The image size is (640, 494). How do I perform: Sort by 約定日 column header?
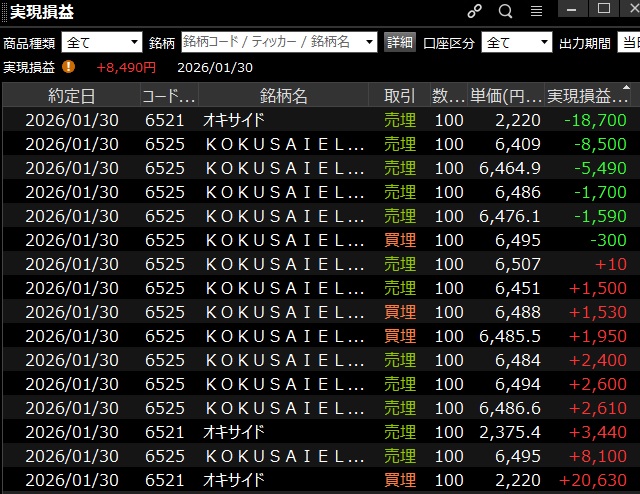[x=72, y=96]
